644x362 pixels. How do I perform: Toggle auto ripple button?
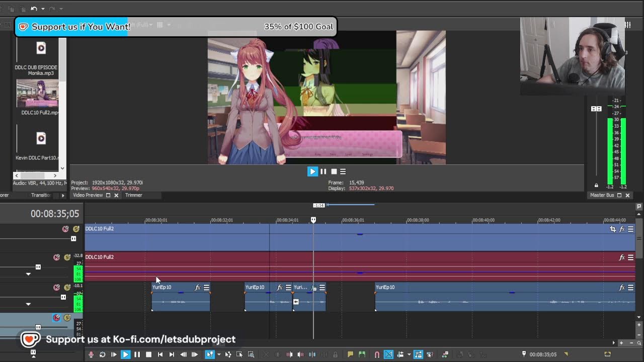click(x=400, y=354)
